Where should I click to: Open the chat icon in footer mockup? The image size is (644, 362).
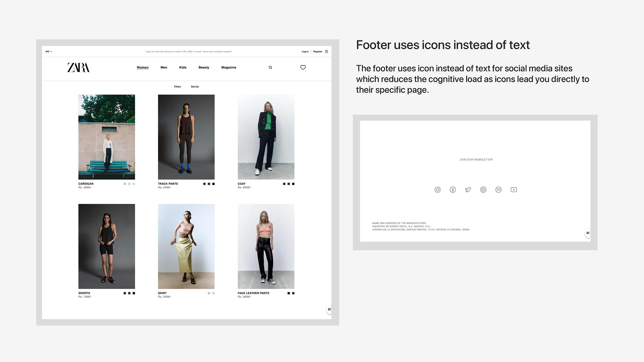588,233
